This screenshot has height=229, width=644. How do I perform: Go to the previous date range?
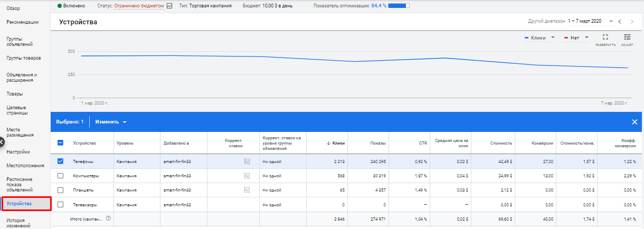[620, 22]
